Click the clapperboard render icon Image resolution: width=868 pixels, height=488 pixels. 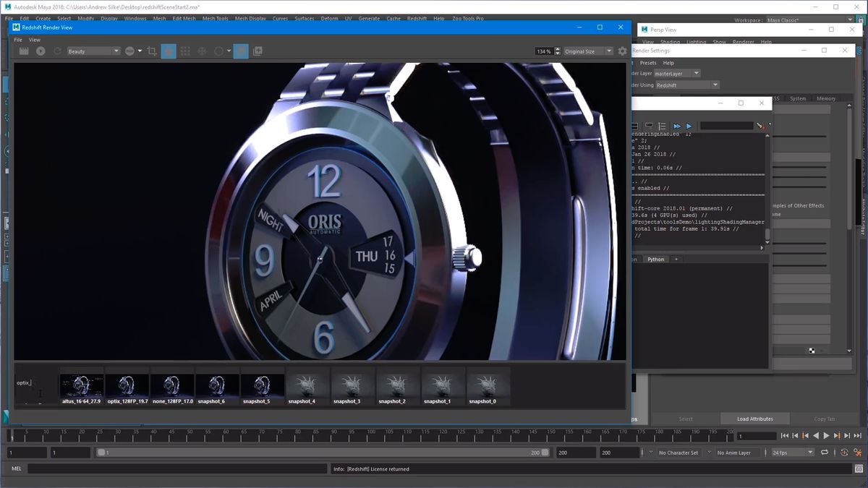click(x=24, y=51)
